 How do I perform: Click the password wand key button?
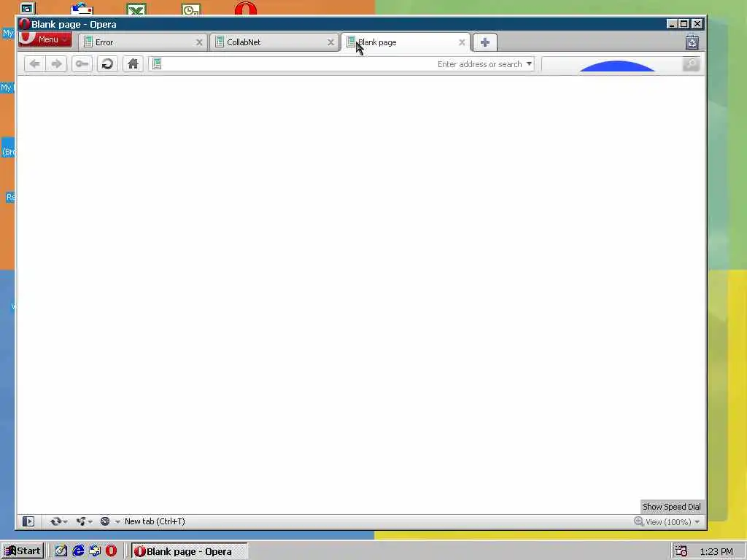tap(82, 64)
